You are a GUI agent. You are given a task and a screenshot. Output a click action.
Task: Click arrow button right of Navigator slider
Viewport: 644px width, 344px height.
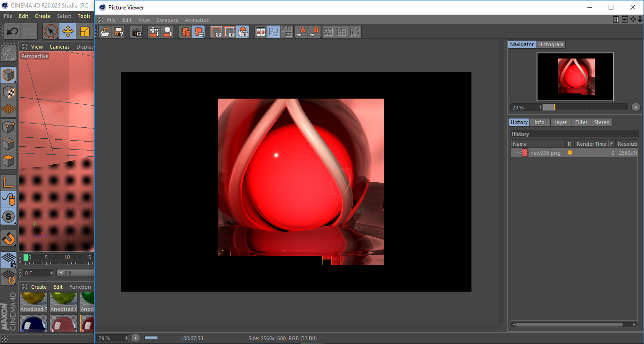tap(636, 107)
